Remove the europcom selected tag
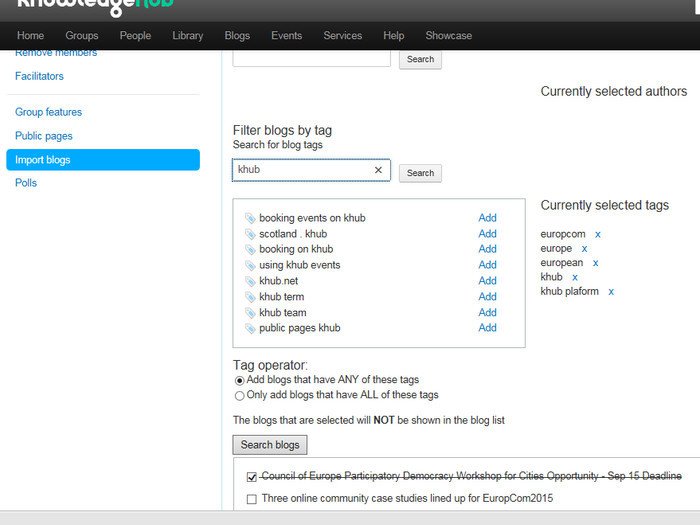Screen dimensions: 700x525 pos(598,234)
